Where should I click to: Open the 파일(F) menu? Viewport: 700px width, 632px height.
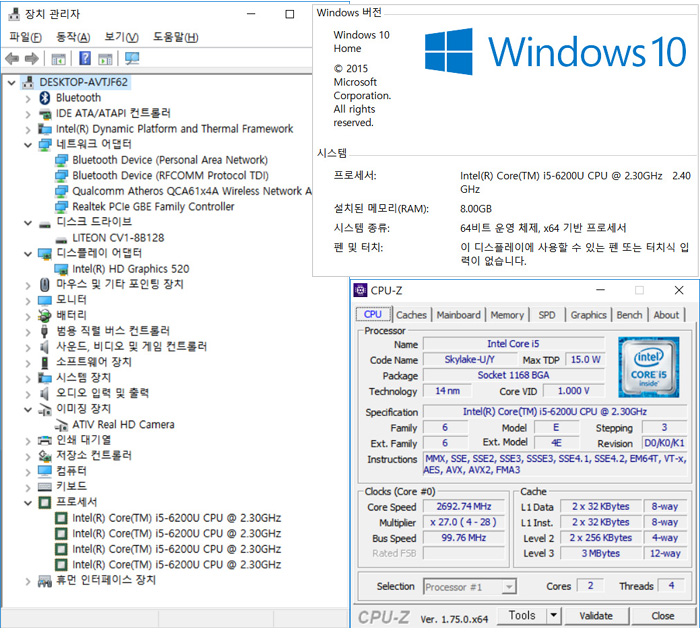click(x=25, y=37)
